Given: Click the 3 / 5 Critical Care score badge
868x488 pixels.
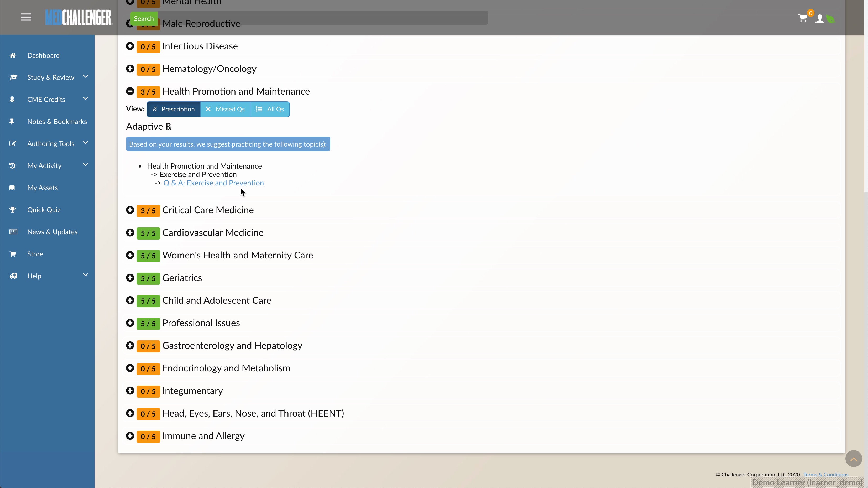Looking at the screenshot, I should point(148,211).
